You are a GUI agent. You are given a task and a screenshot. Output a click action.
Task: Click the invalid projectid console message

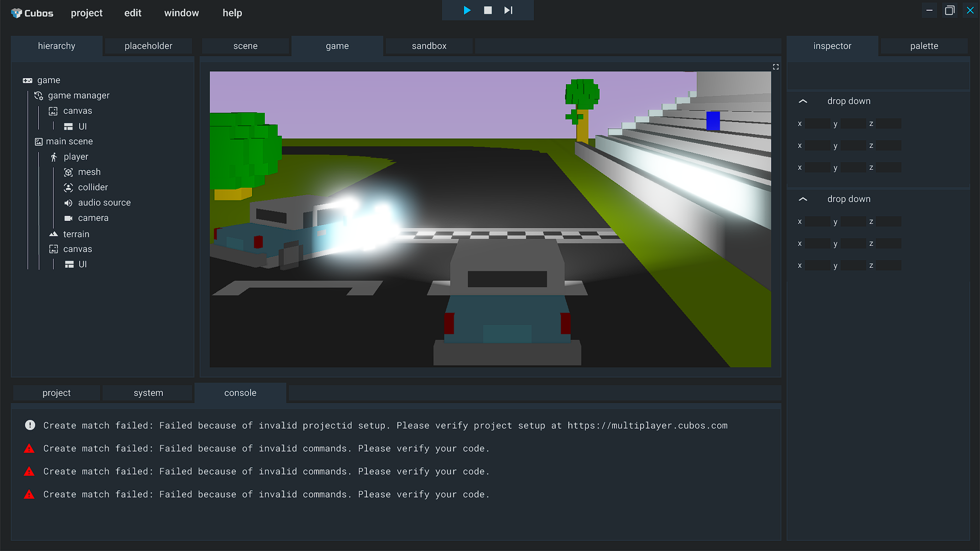pyautogui.click(x=385, y=425)
